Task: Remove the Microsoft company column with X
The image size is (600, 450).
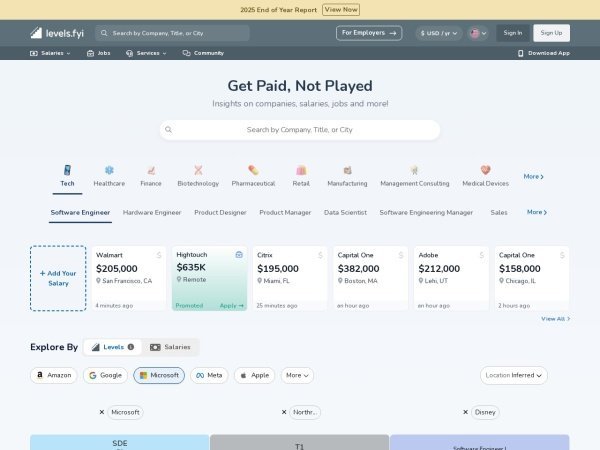Action: point(102,412)
